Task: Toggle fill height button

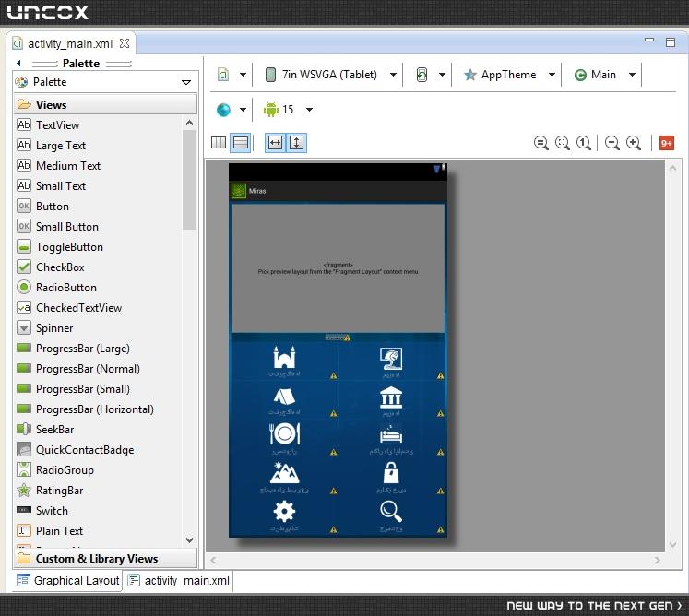Action: tap(297, 143)
